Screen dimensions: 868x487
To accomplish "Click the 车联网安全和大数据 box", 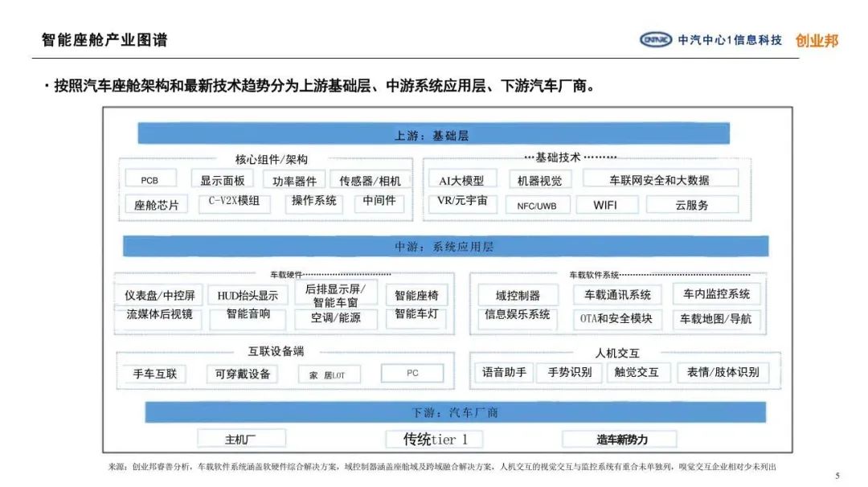I will click(660, 178).
